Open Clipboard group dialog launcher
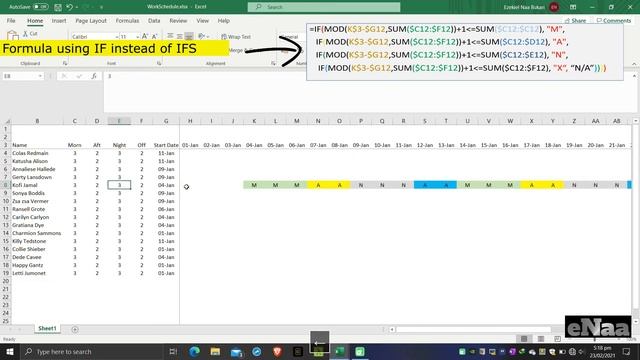640x360 pixels. click(x=65, y=63)
